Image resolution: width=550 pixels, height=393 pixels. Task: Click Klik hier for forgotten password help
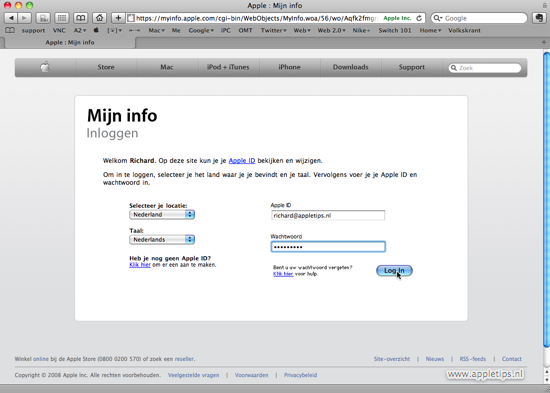point(283,274)
